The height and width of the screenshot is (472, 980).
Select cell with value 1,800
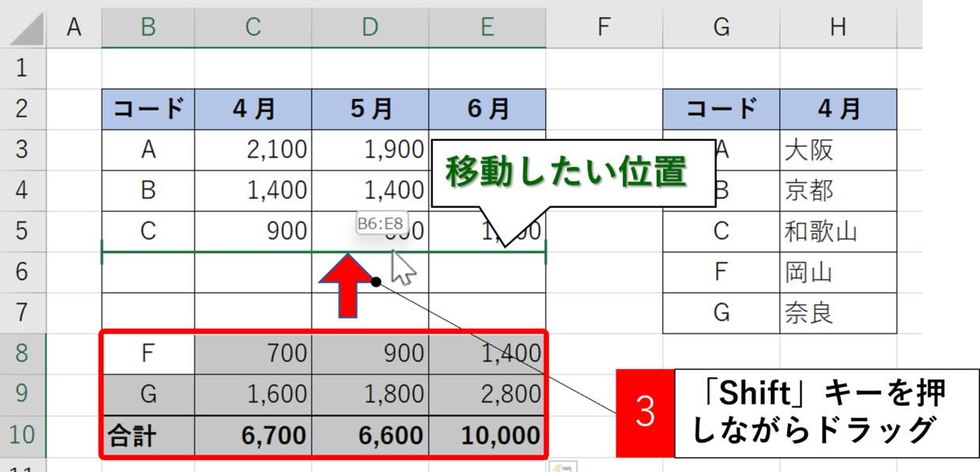(x=370, y=395)
